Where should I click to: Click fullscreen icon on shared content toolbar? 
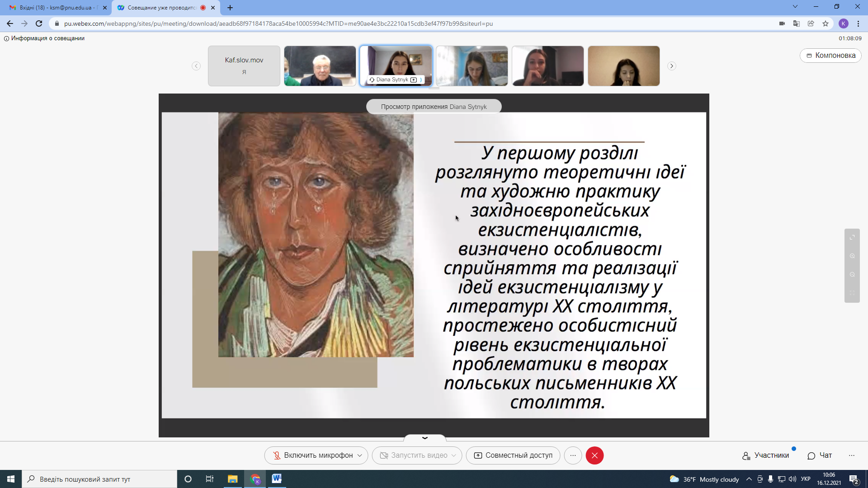[x=852, y=237]
